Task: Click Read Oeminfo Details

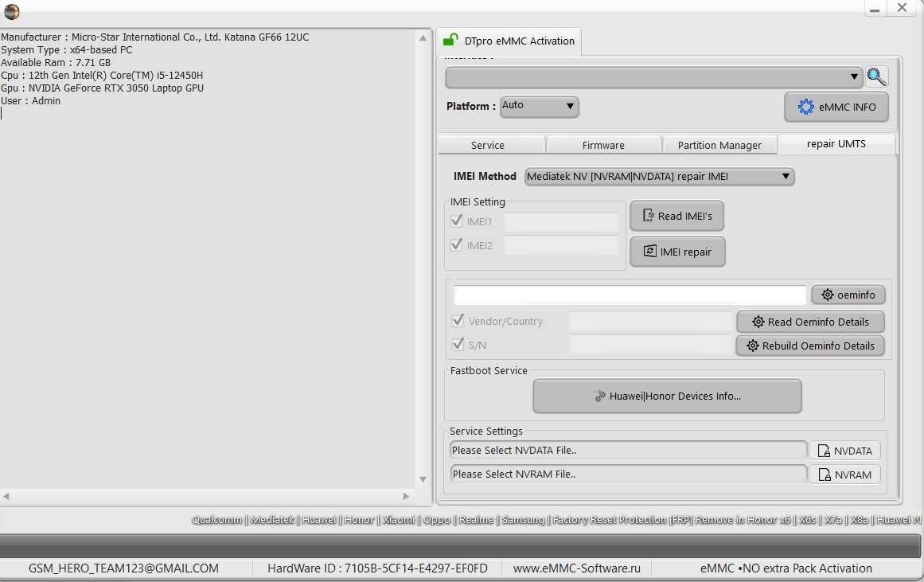Action: (810, 322)
